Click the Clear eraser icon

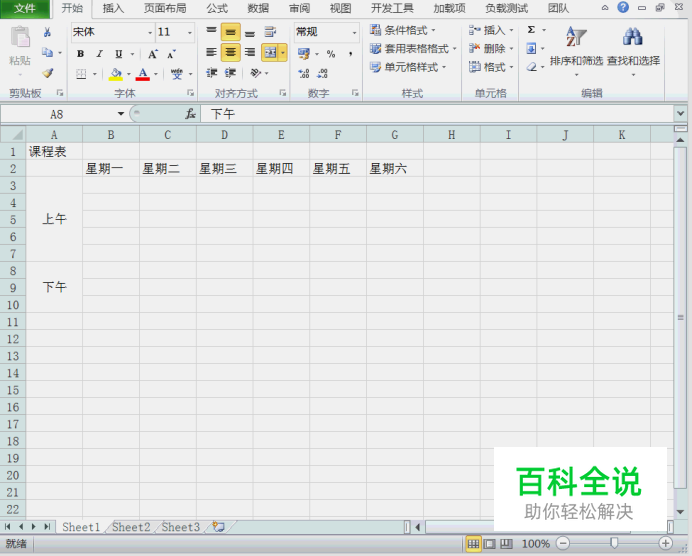coord(531,67)
